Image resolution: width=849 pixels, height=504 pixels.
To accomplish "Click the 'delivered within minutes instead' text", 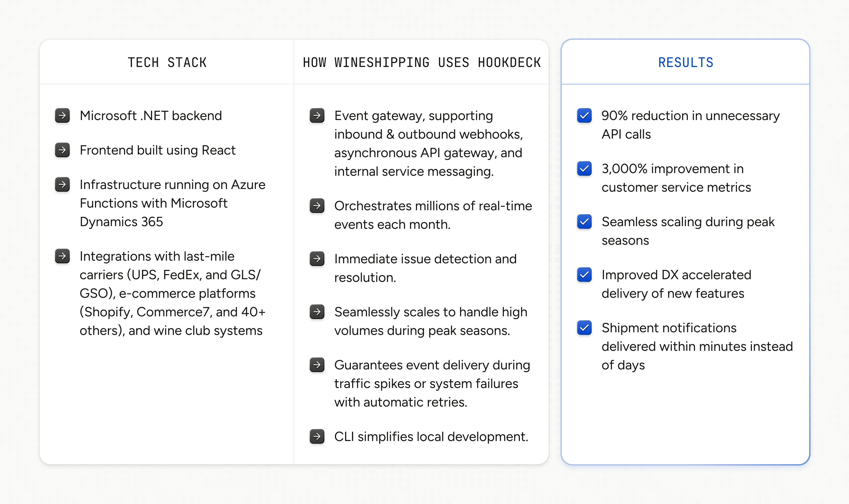I will tap(697, 346).
